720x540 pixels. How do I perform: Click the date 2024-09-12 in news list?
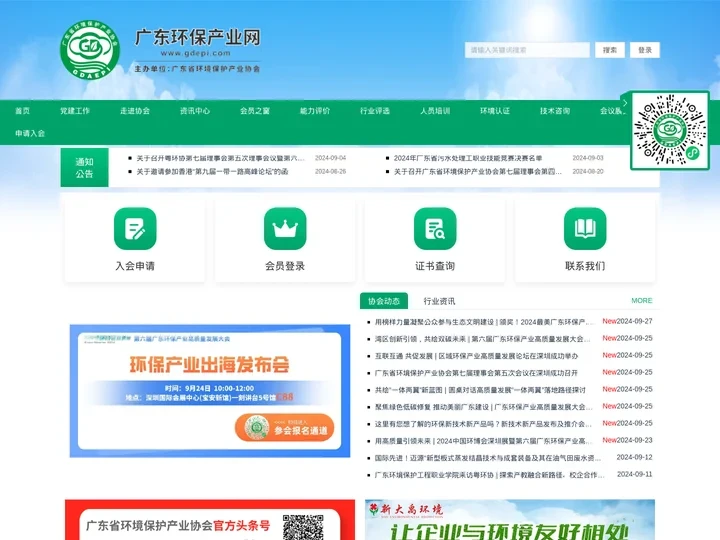pyautogui.click(x=634, y=457)
